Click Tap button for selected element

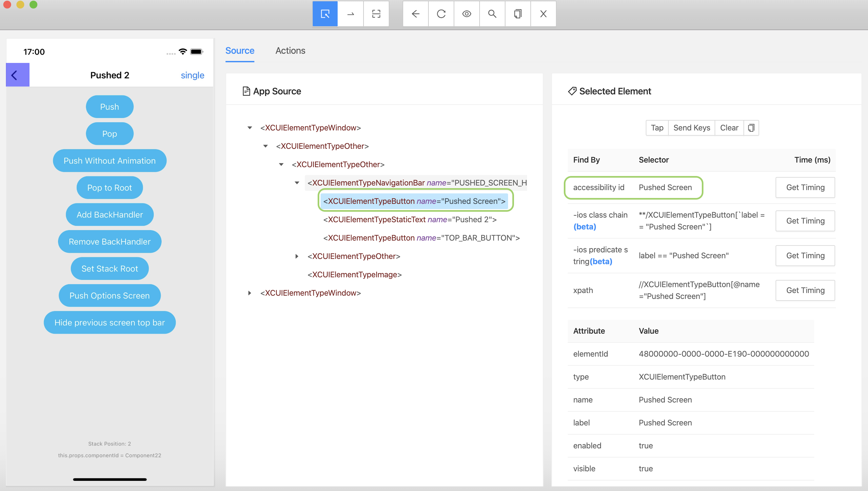657,128
